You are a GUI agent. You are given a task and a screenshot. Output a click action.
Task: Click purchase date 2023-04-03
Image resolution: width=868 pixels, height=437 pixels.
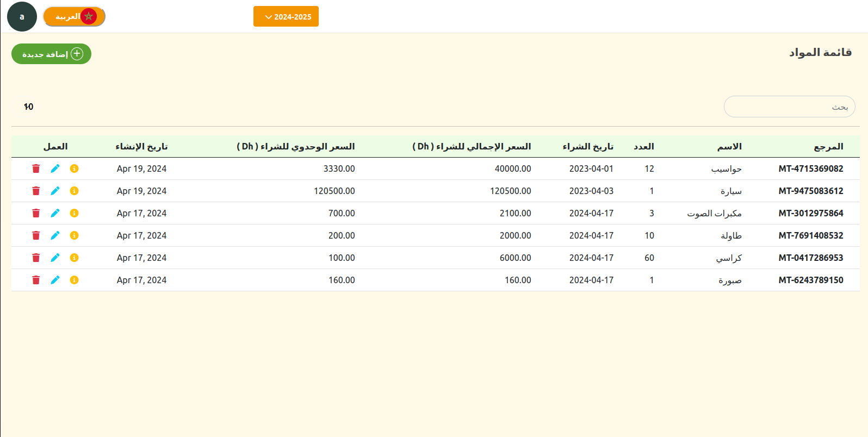(591, 191)
